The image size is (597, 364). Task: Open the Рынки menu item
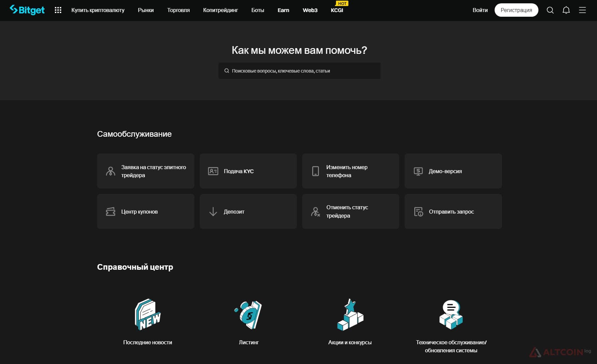(146, 10)
